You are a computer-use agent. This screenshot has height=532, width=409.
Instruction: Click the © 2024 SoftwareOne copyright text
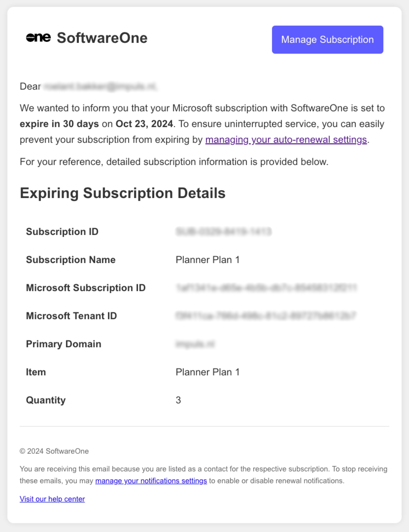click(54, 451)
